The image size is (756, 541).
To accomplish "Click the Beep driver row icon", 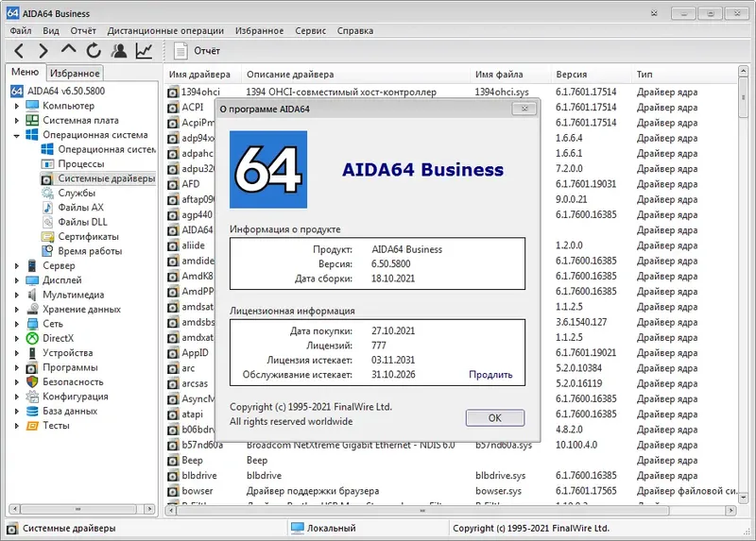I will (173, 461).
